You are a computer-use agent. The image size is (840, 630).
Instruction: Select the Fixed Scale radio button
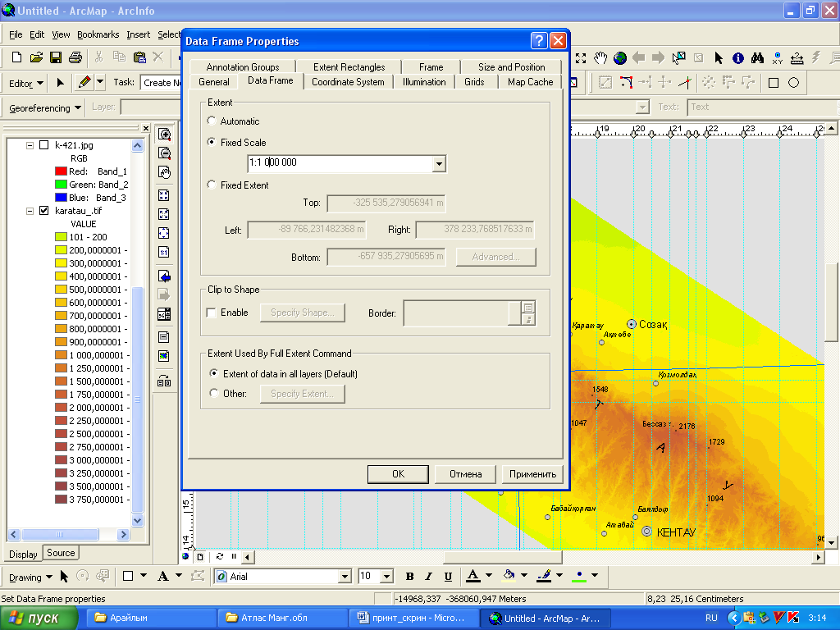click(212, 142)
